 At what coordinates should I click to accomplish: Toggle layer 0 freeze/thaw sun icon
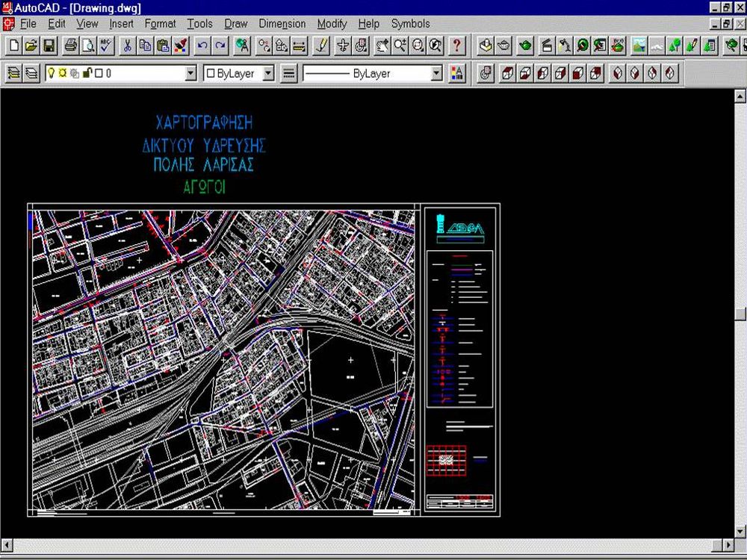click(63, 73)
